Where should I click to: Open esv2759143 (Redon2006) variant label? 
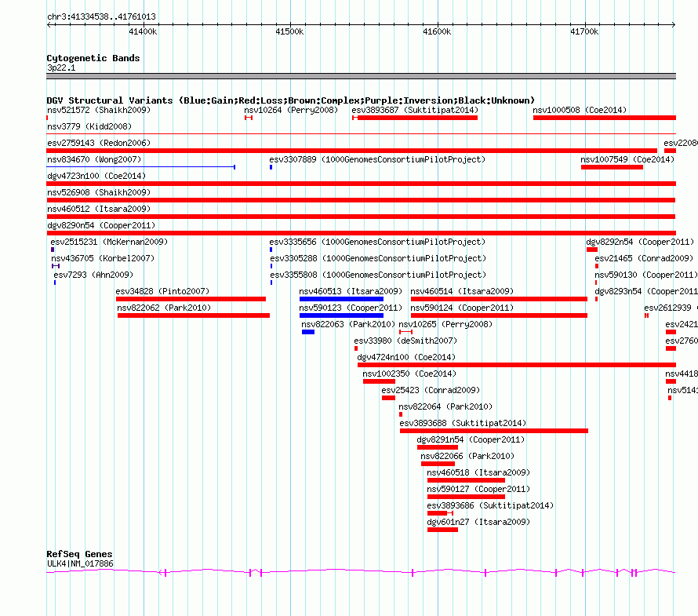99,143
